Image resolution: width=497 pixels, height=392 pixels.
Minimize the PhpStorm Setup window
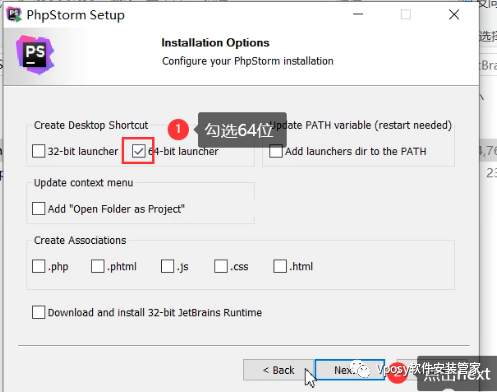(x=358, y=14)
